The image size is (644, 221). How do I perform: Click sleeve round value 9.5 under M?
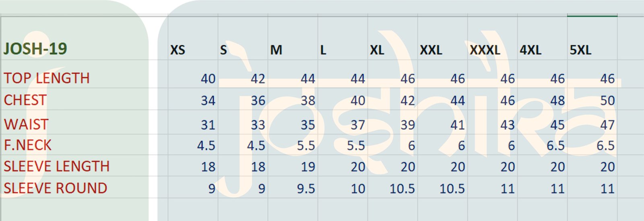306,189
